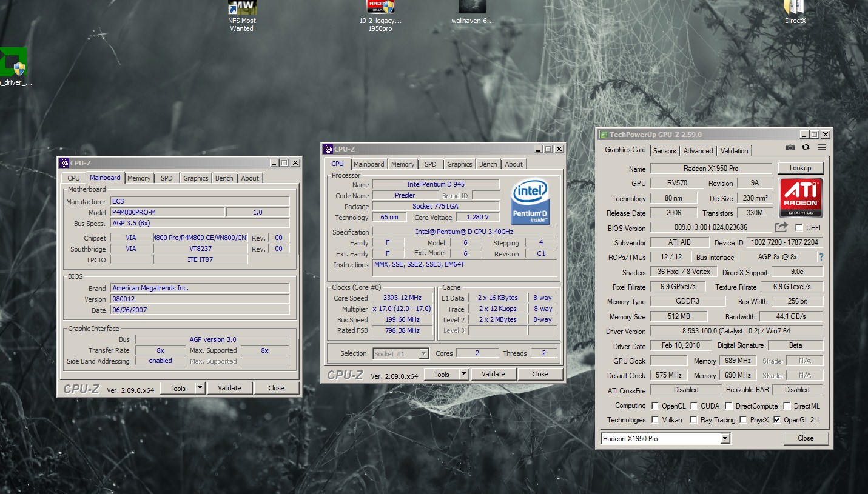Click the Southbridge VT8237 field
The image size is (868, 494).
pos(200,249)
